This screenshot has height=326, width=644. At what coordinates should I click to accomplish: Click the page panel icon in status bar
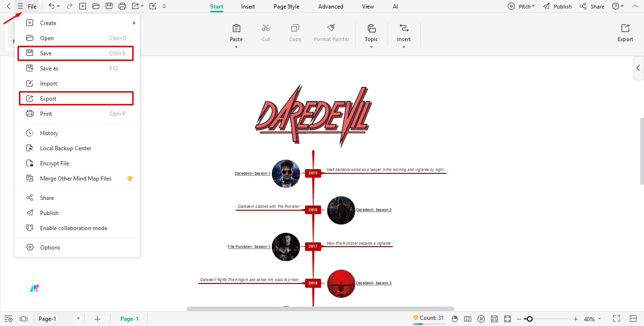pos(24,319)
